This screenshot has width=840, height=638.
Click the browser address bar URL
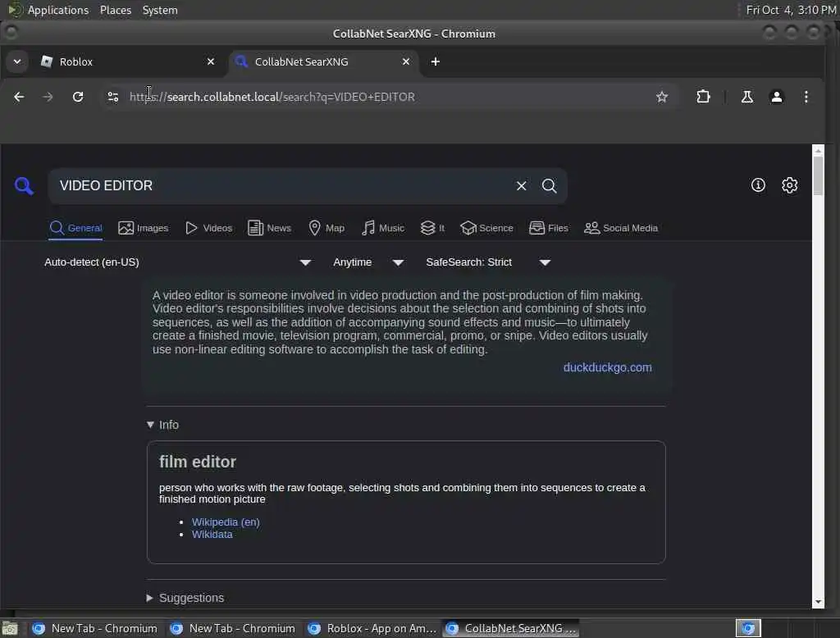(272, 97)
